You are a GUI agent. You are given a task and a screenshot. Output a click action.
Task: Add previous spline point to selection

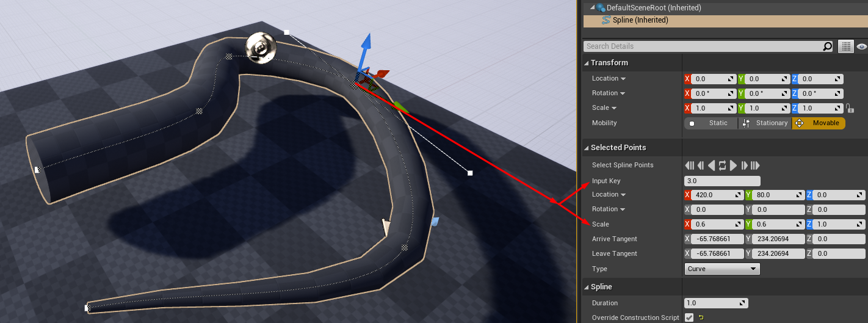[x=701, y=165]
